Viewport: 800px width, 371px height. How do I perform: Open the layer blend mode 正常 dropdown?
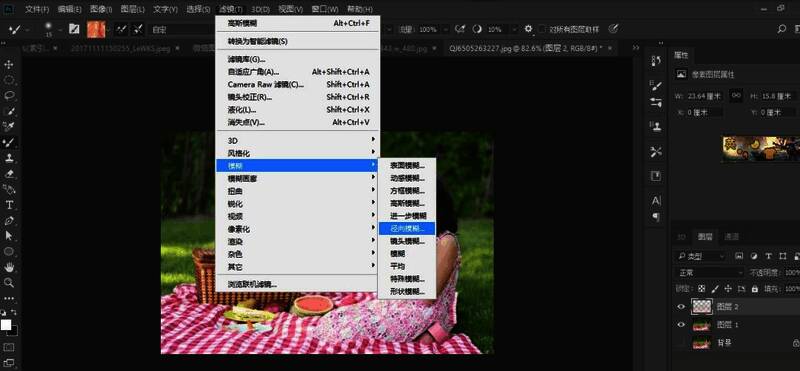(709, 273)
